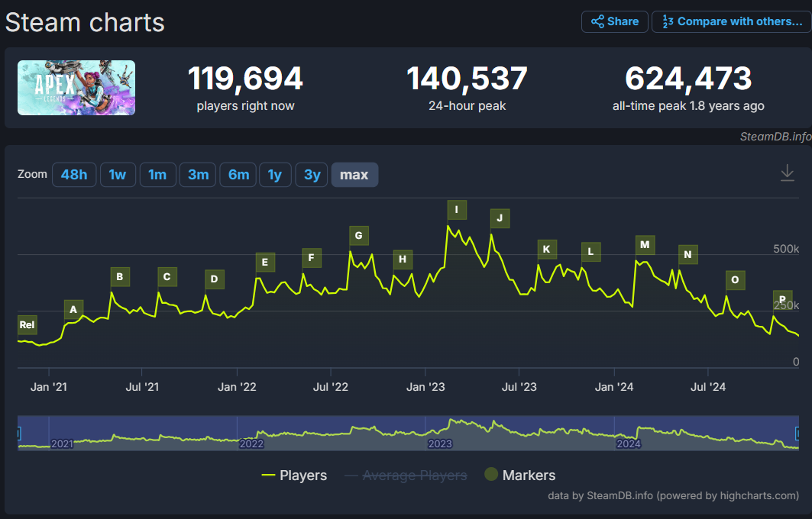Click the left navigator range handle

tap(18, 433)
